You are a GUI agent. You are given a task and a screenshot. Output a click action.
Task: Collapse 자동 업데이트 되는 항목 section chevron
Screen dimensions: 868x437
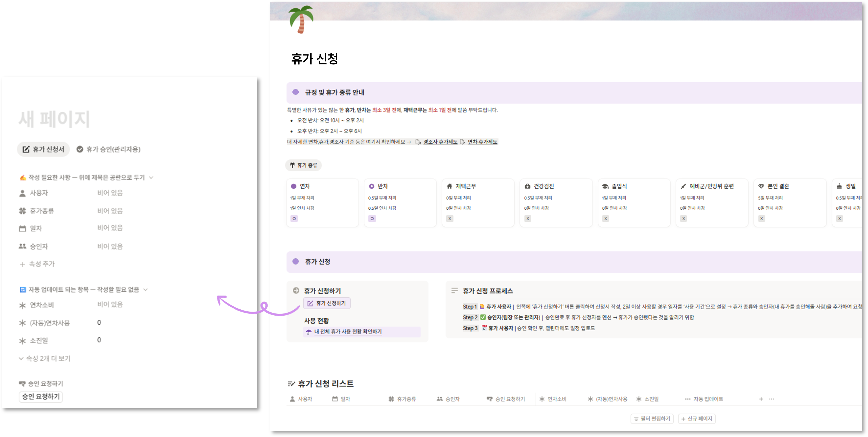point(146,290)
